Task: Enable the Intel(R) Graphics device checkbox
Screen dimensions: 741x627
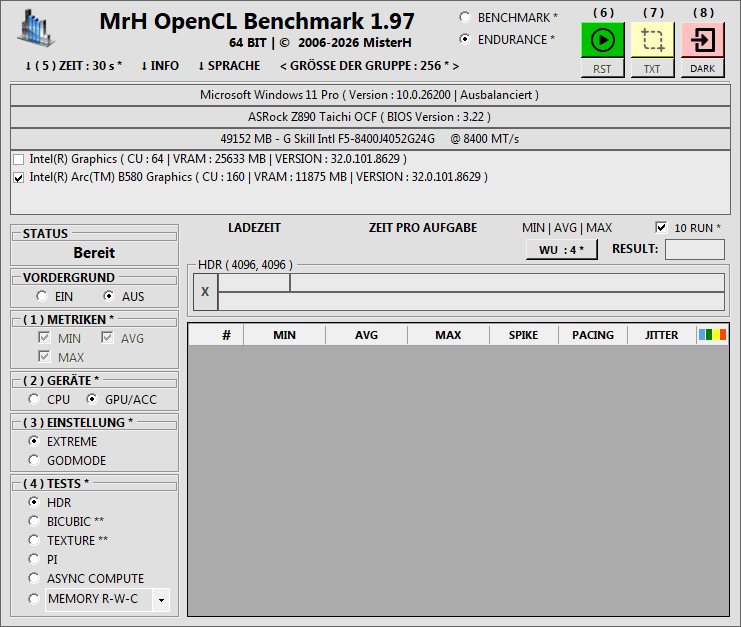Action: pos(18,159)
